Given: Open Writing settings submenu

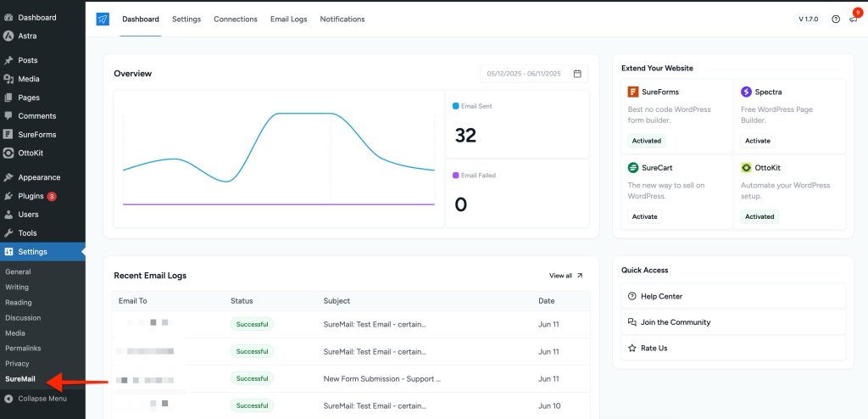Looking at the screenshot, I should point(17,287).
